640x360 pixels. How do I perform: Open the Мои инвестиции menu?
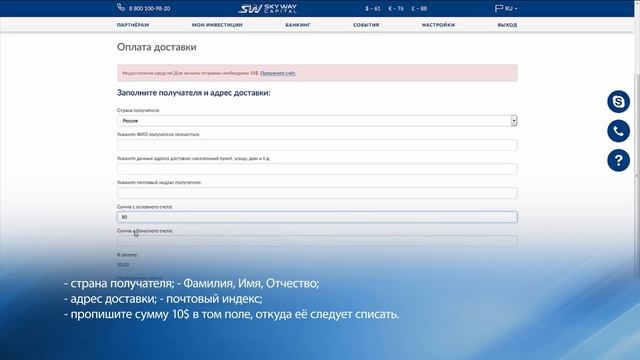click(x=217, y=25)
